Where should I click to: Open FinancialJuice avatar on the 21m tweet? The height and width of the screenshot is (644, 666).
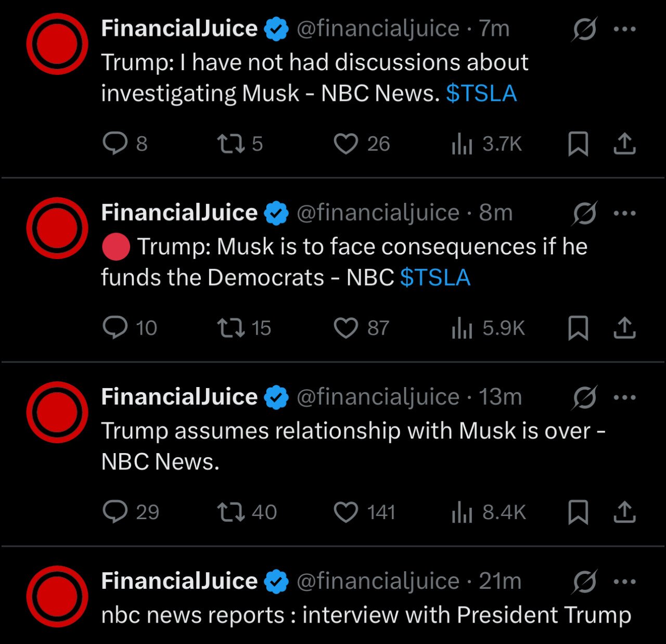coord(57,596)
